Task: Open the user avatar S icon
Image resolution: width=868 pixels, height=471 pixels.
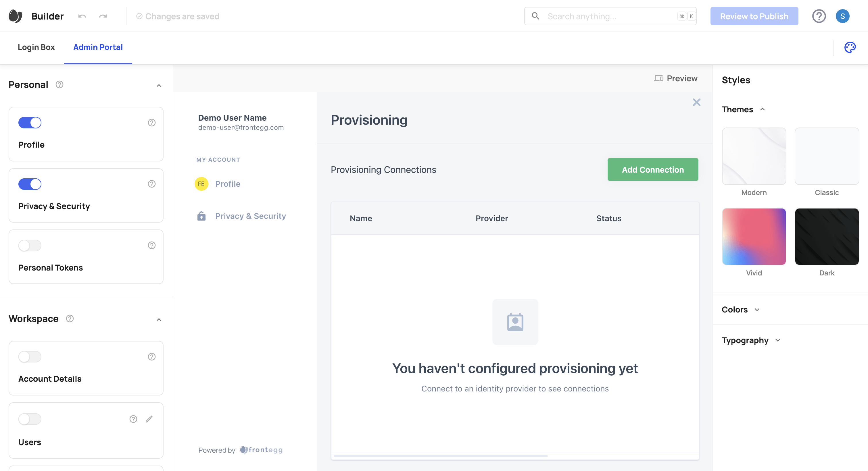Action: point(842,16)
